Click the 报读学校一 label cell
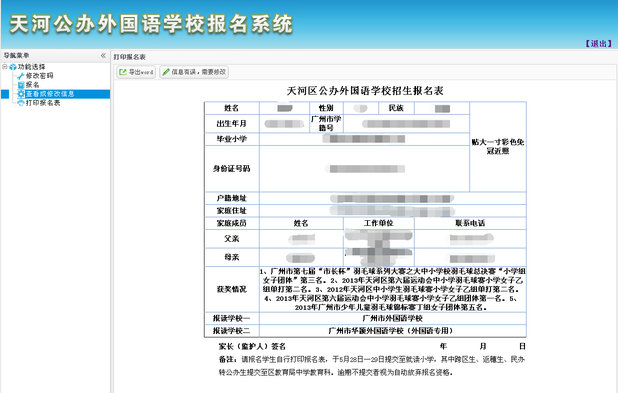 click(x=232, y=318)
